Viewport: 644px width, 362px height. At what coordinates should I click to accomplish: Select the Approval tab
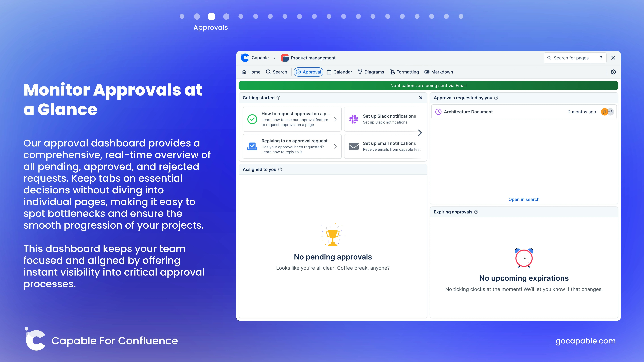coord(308,72)
